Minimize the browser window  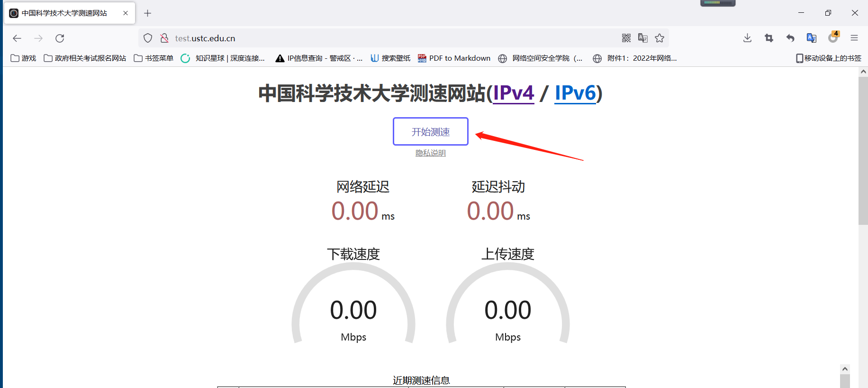[x=801, y=13]
